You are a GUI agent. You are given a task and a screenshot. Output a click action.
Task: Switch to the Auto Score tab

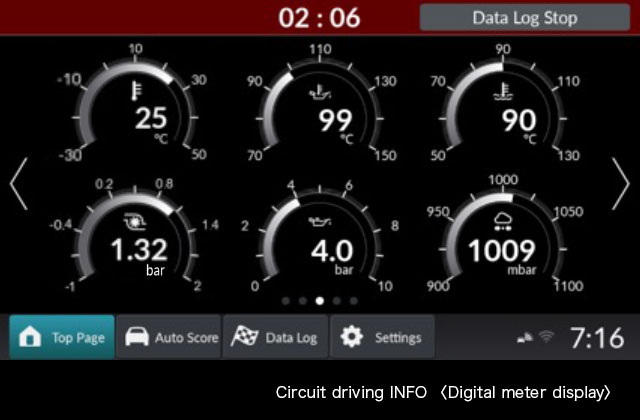point(169,338)
